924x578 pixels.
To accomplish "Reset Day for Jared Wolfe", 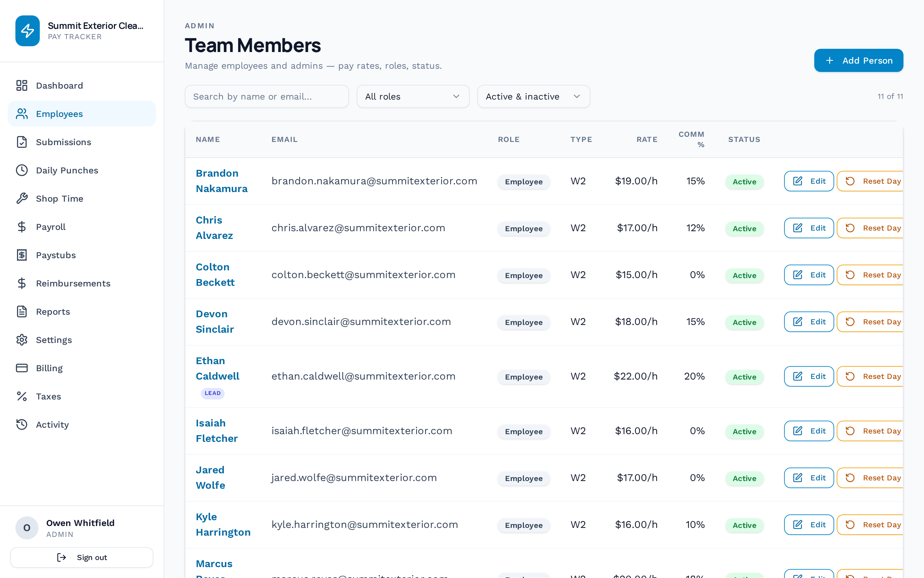I will [870, 478].
